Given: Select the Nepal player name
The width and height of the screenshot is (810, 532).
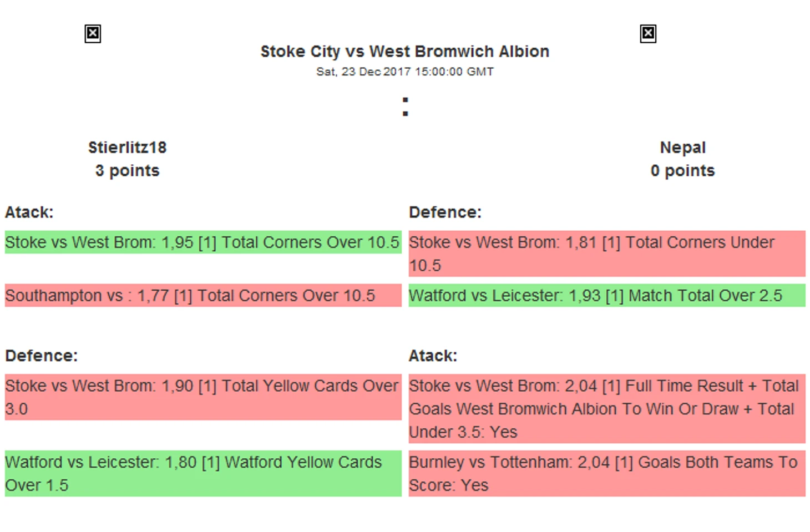Looking at the screenshot, I should 682,148.
